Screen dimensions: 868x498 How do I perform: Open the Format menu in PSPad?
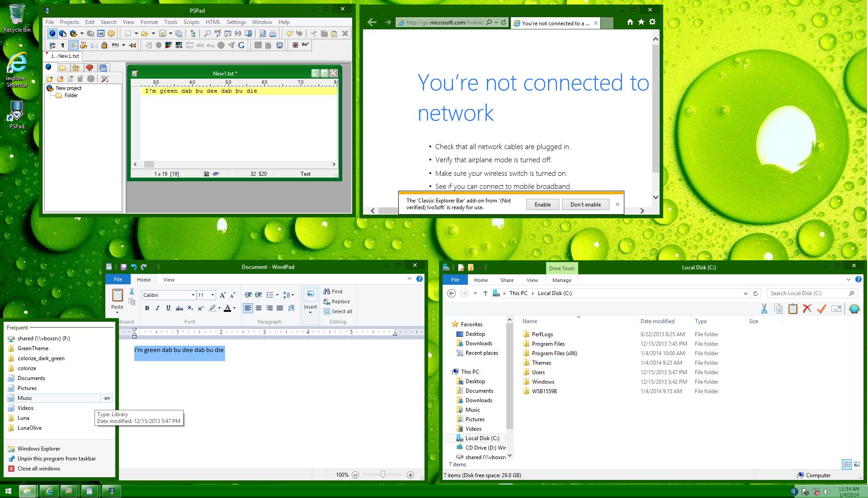pyautogui.click(x=149, y=22)
